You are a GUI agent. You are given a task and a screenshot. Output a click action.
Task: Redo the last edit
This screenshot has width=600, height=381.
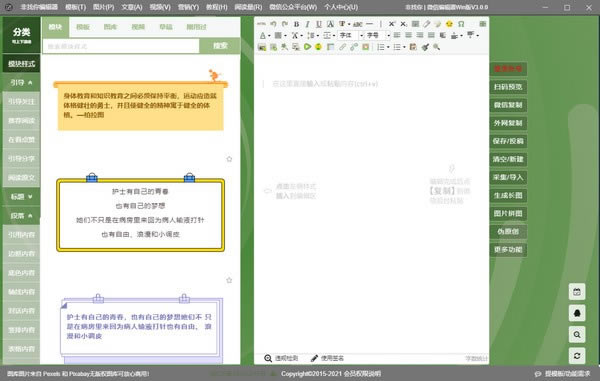284,24
